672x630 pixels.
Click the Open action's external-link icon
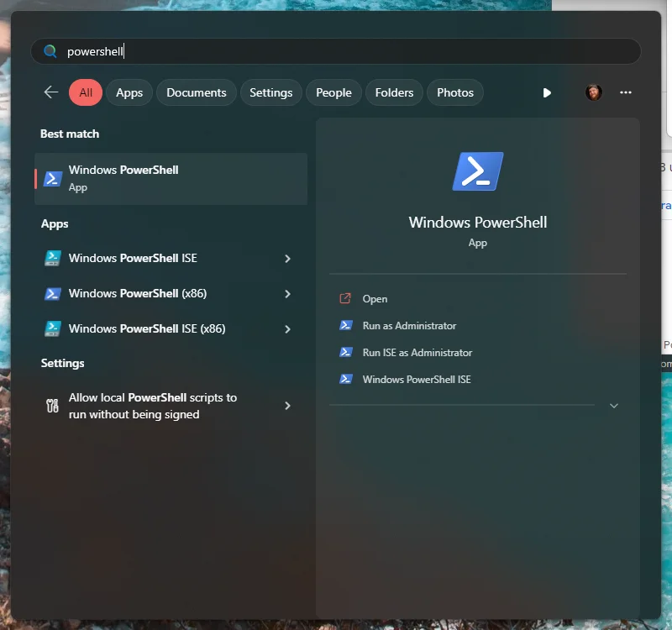(345, 298)
